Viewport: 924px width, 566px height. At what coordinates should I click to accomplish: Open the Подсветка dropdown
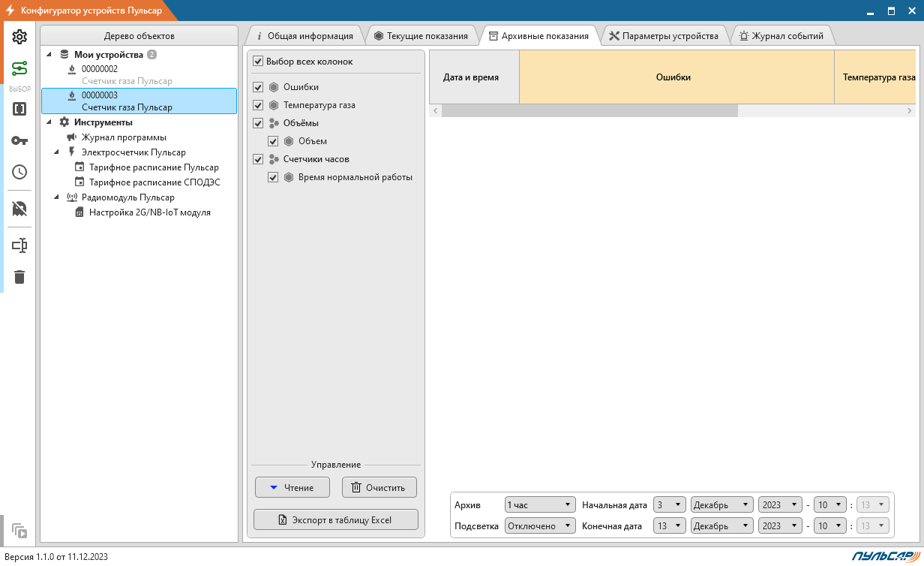pos(540,526)
